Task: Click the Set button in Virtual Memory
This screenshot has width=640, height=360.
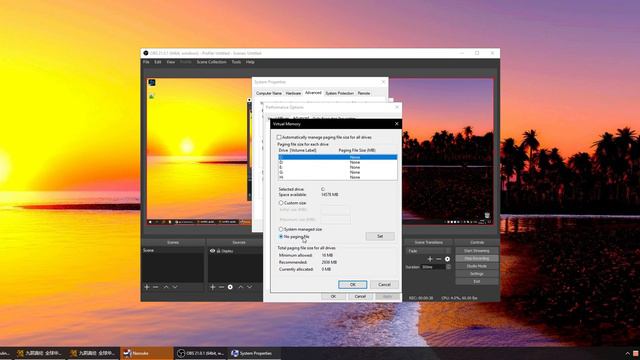Action: pyautogui.click(x=380, y=236)
